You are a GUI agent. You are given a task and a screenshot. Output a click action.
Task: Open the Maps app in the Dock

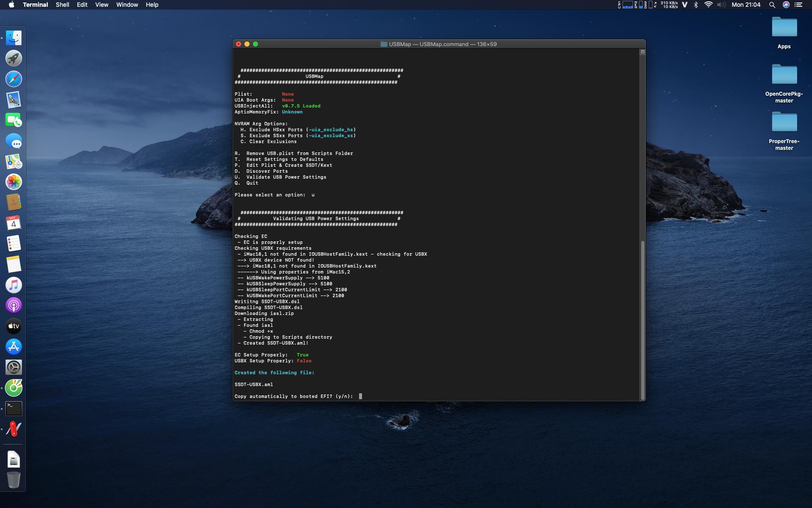(x=14, y=161)
